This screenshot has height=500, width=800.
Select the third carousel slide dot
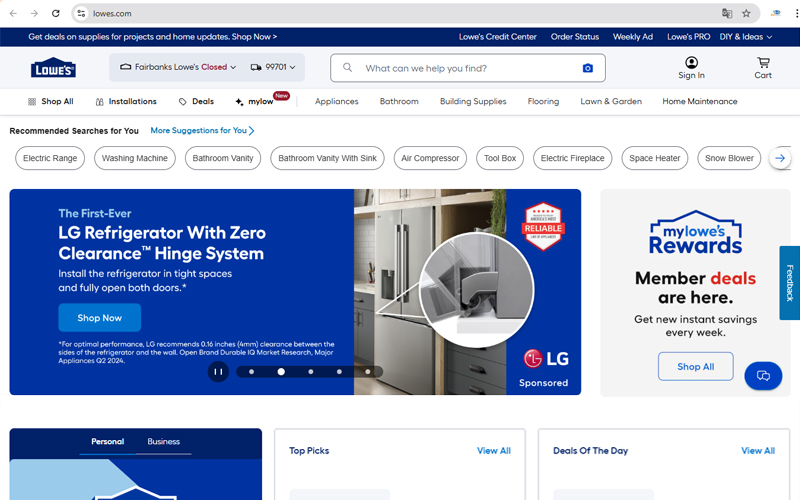(310, 371)
